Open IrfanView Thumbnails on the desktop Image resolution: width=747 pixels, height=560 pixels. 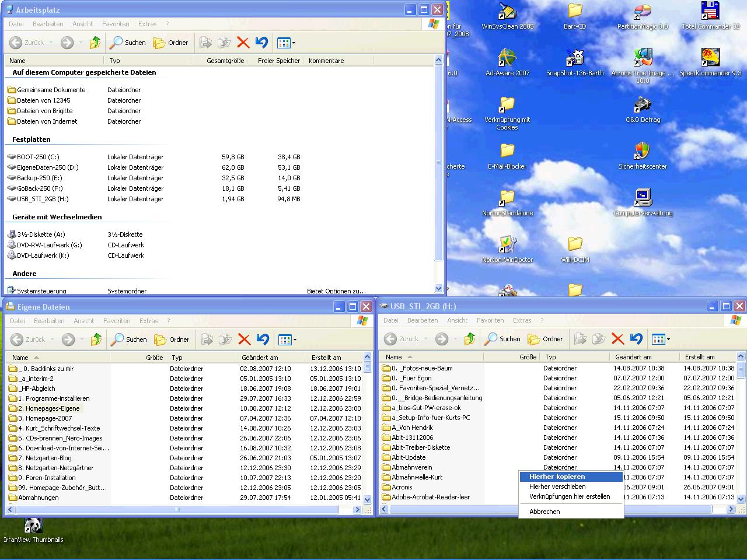tap(33, 526)
